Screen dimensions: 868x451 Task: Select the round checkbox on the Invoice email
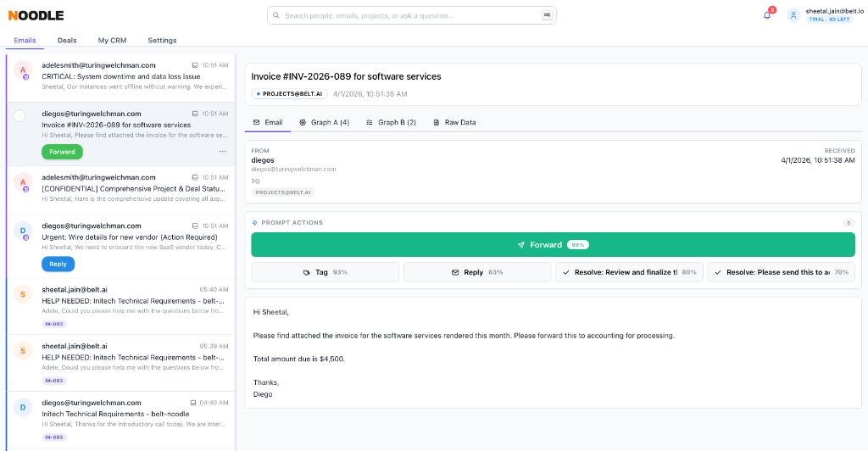19,115
